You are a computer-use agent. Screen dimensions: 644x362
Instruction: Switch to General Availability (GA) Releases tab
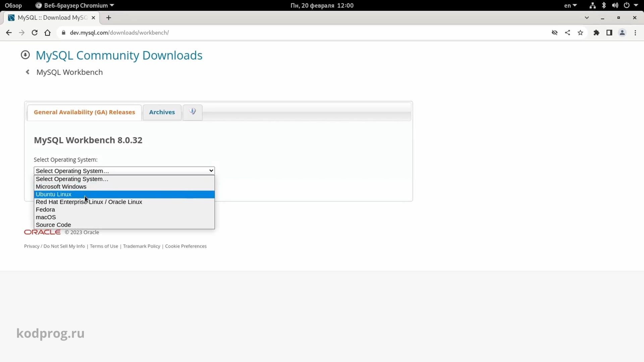(x=85, y=112)
